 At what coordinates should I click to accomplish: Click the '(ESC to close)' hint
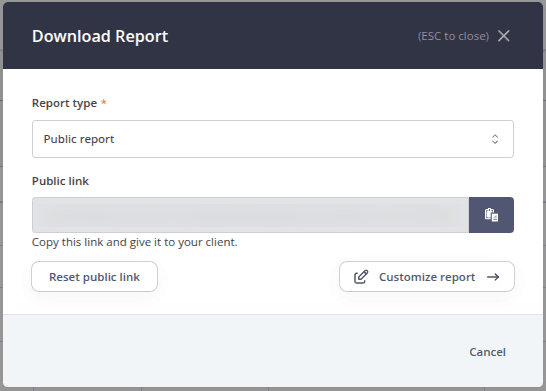(x=453, y=36)
